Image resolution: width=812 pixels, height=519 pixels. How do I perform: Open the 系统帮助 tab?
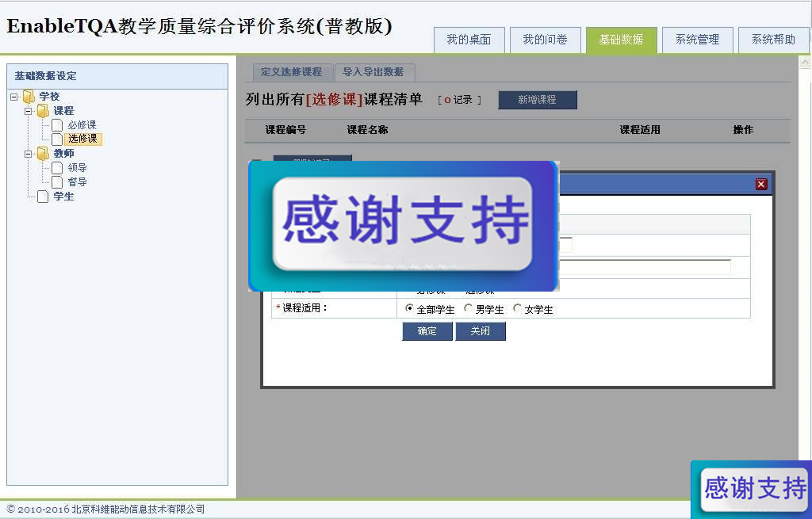(x=774, y=40)
